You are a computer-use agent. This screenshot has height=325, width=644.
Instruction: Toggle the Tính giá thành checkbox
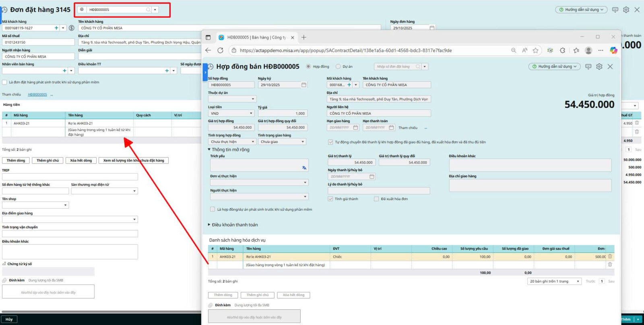pyautogui.click(x=330, y=199)
